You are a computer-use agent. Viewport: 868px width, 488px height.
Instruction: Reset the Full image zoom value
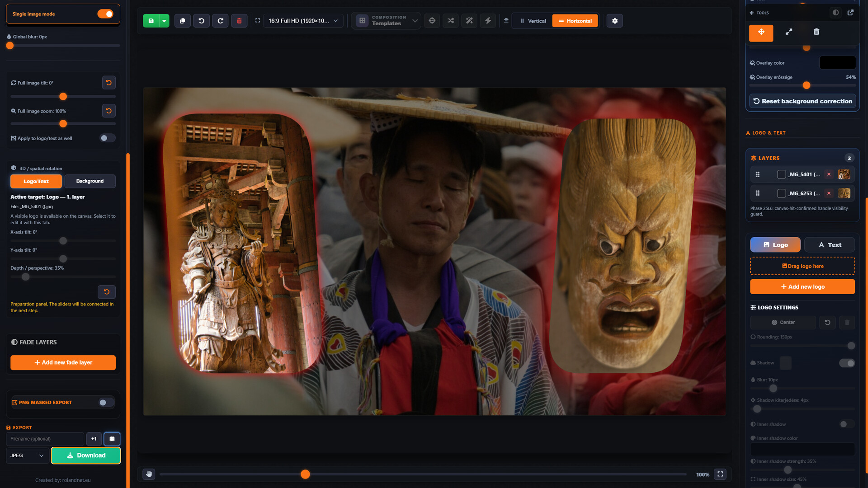coord(109,111)
